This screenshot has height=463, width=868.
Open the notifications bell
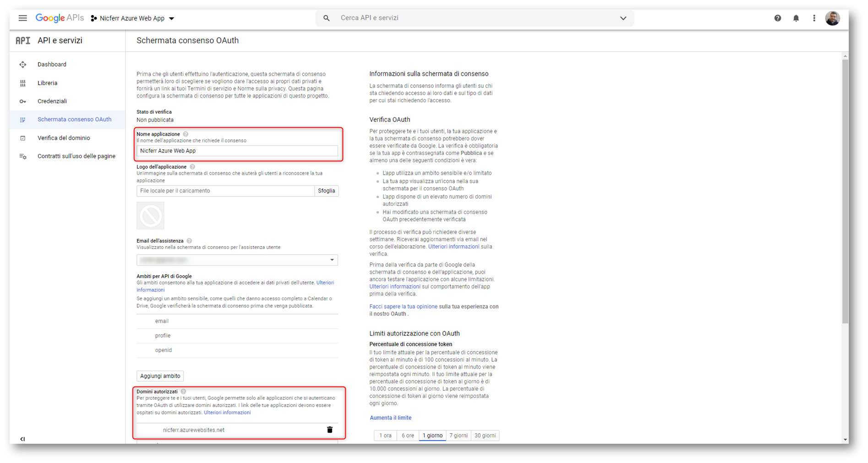pyautogui.click(x=796, y=18)
